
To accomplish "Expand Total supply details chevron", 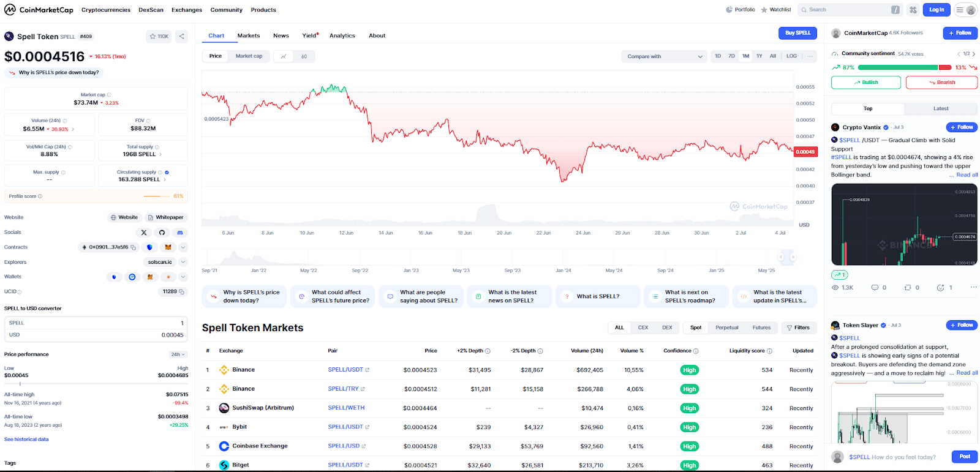I will pyautogui.click(x=160, y=154).
